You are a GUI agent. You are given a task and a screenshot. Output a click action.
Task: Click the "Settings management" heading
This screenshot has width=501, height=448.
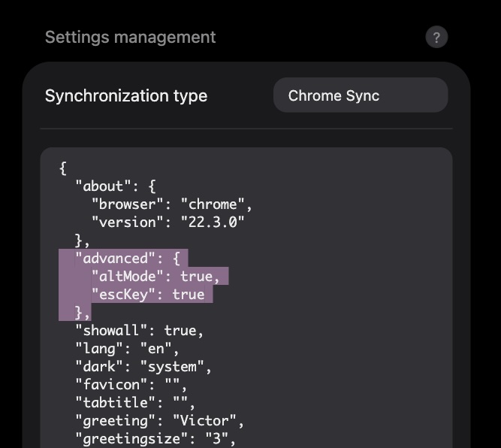(x=131, y=37)
